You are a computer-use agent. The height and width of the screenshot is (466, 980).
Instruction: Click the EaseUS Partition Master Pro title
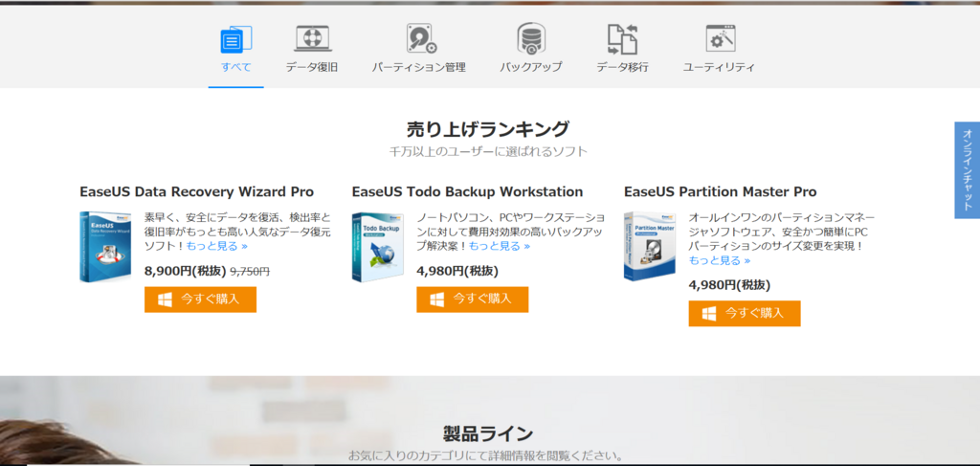coord(720,191)
